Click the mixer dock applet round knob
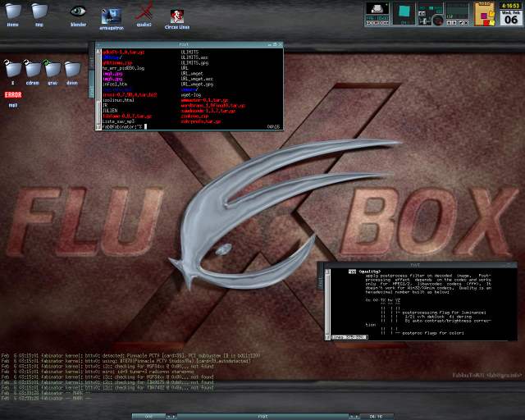Viewport: 525px width, 420px height. [x=437, y=21]
